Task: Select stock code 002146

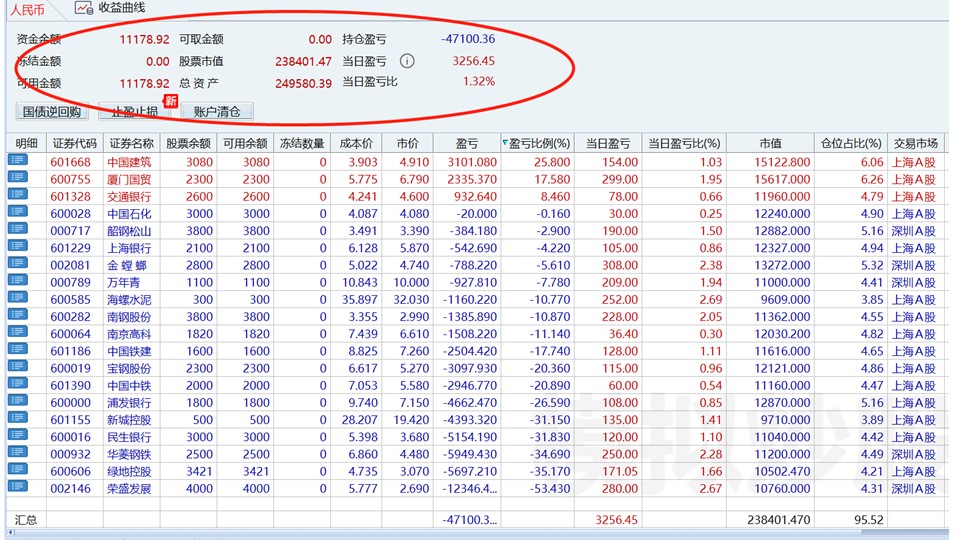Action: 70,488
